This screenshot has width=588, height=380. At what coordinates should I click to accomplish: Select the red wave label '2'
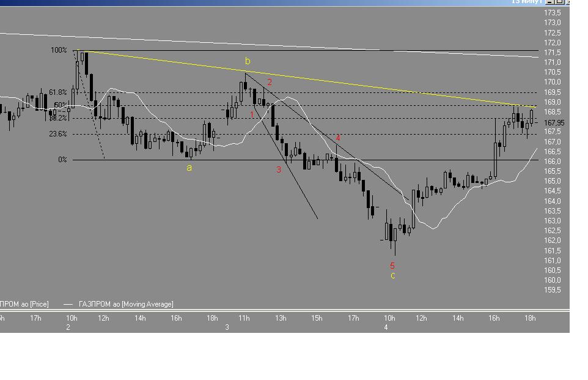(270, 82)
